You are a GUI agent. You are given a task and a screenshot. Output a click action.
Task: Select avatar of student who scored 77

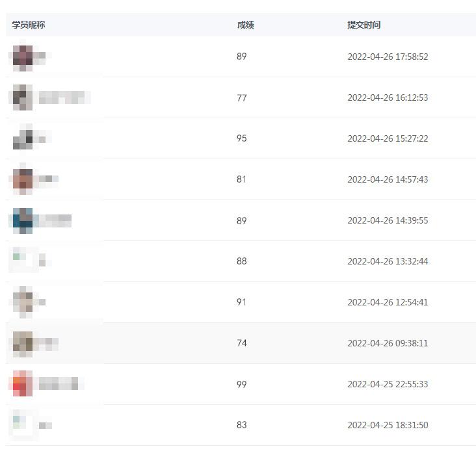click(23, 97)
